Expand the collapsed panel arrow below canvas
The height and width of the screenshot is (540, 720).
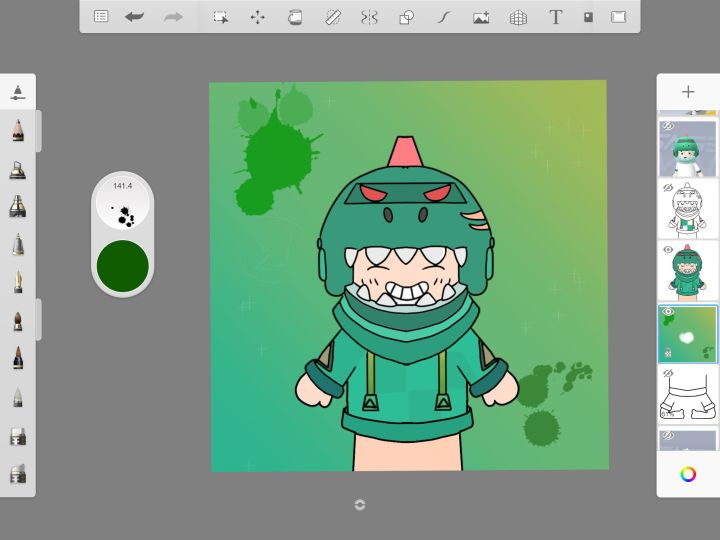point(360,505)
